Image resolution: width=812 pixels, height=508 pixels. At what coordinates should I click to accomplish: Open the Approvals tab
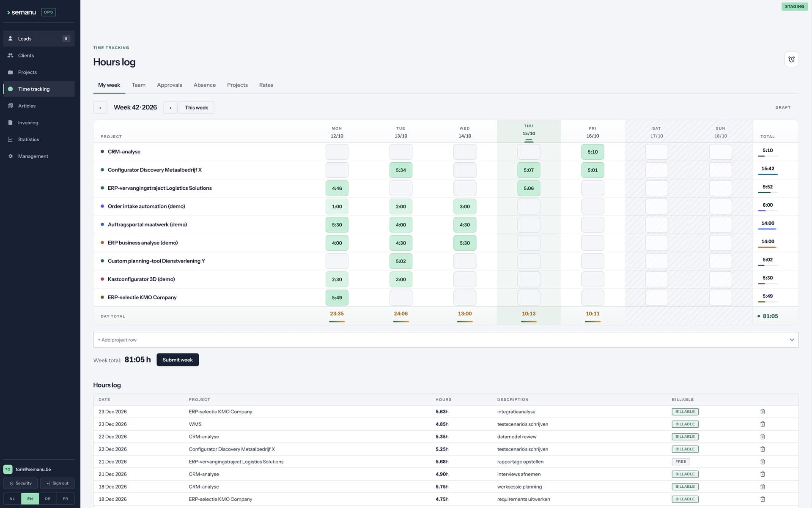170,85
